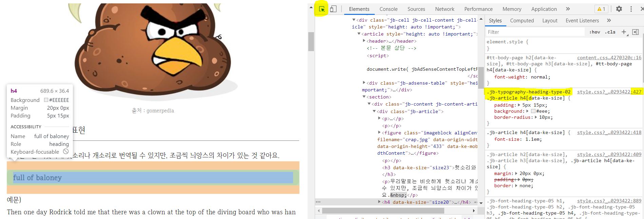
Task: Toggle the device toolbar icon
Action: coord(333,9)
